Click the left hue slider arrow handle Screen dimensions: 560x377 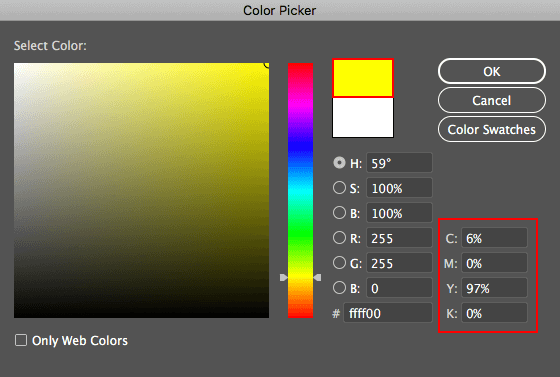283,277
